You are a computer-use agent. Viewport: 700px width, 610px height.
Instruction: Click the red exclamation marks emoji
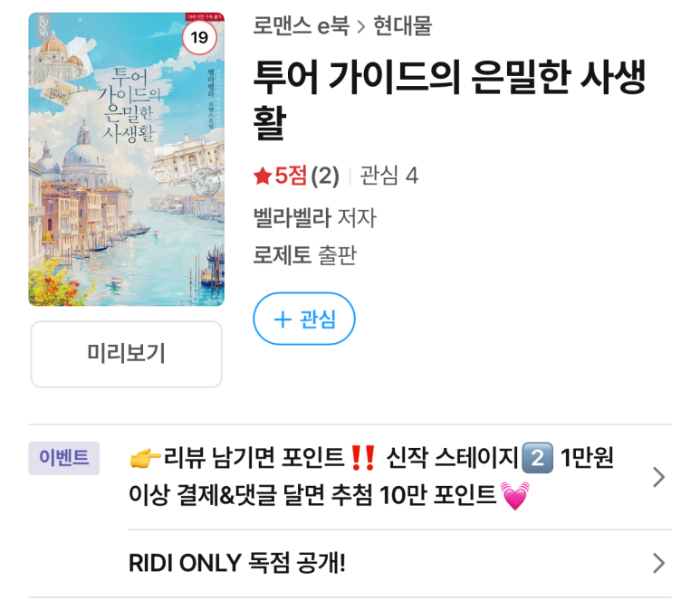click(362, 458)
